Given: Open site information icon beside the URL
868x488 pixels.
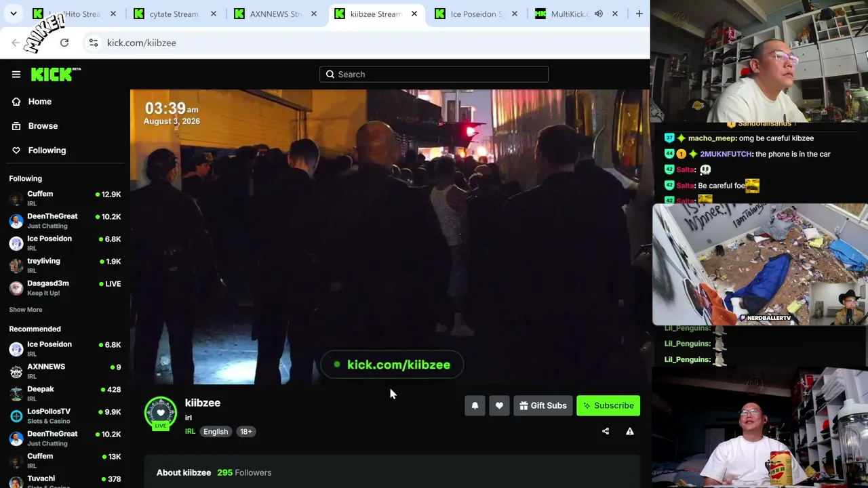Looking at the screenshot, I should click(x=94, y=43).
